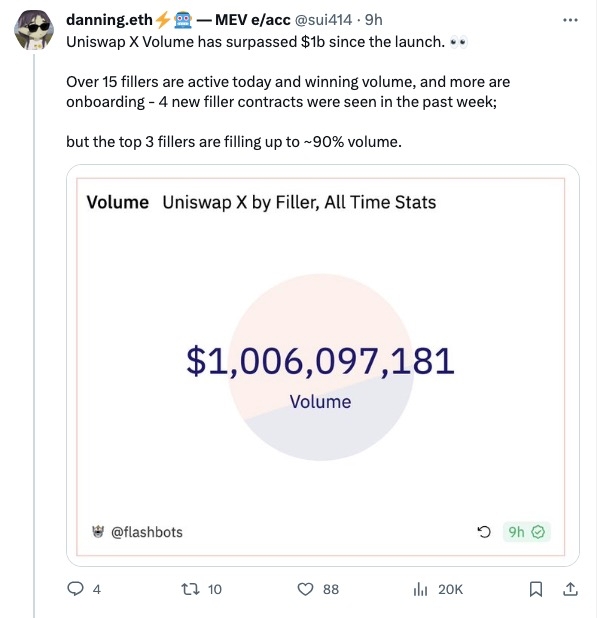This screenshot has height=618, width=600.
Task: Open the tweet's 9h timestamp link
Action: (374, 20)
